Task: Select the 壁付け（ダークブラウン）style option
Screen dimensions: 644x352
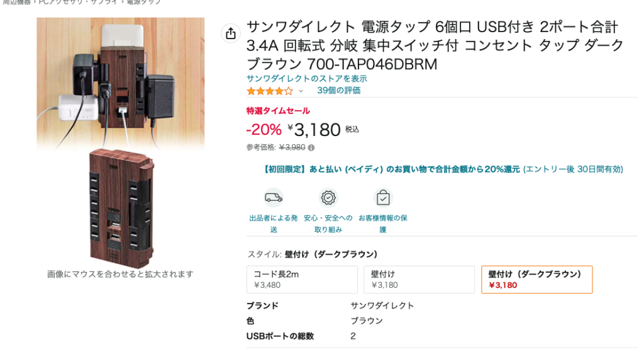Action: click(x=537, y=280)
